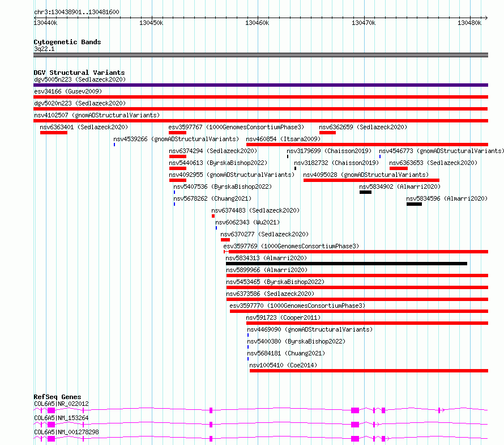The image size is (504, 445).
Task: Select the nsv6373586 (Sedlazeck2020) label
Action: point(270,294)
